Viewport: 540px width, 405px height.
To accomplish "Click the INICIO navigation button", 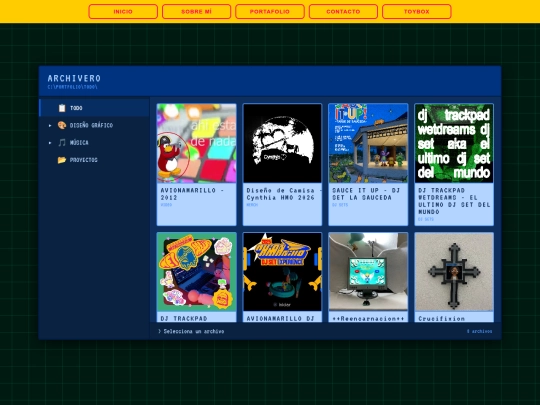I will coord(123,11).
